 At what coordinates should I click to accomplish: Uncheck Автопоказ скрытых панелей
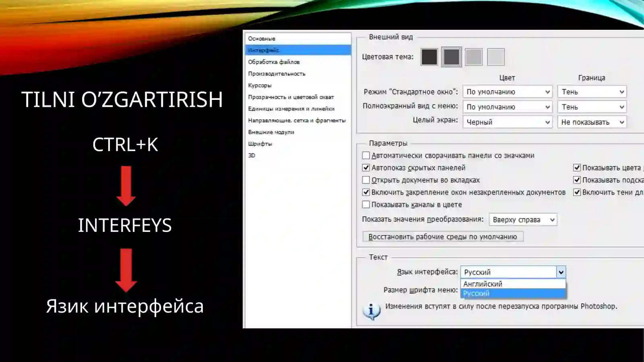pos(366,168)
